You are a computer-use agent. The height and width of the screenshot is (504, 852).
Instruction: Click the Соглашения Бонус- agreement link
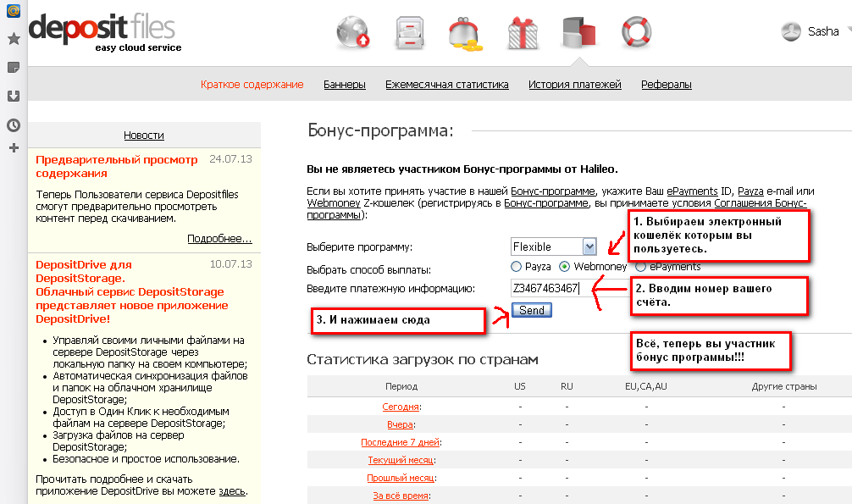coord(761,203)
